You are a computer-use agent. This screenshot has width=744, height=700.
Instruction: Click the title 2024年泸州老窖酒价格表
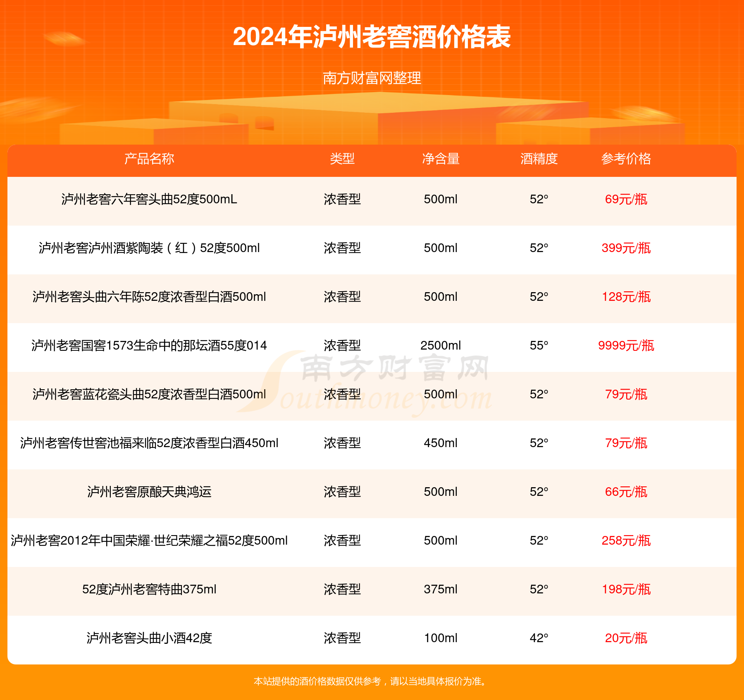tap(372, 37)
